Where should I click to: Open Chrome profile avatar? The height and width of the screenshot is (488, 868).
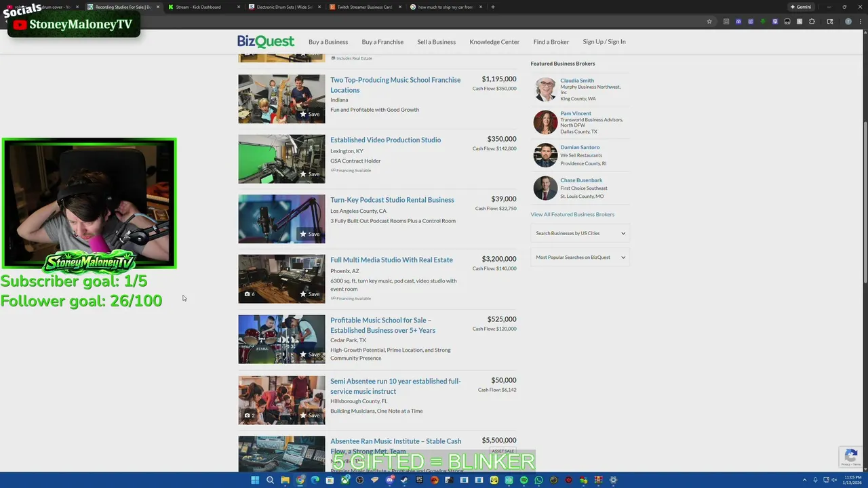[848, 21]
